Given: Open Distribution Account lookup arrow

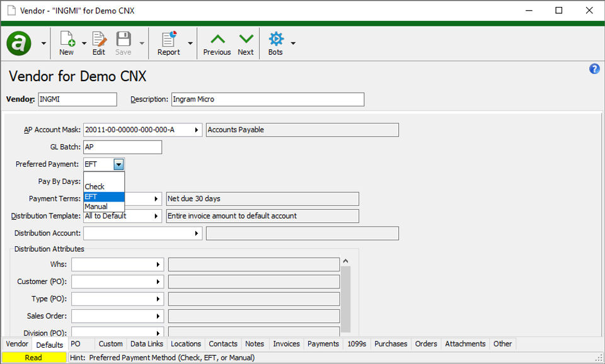Looking at the screenshot, I should coord(197,233).
